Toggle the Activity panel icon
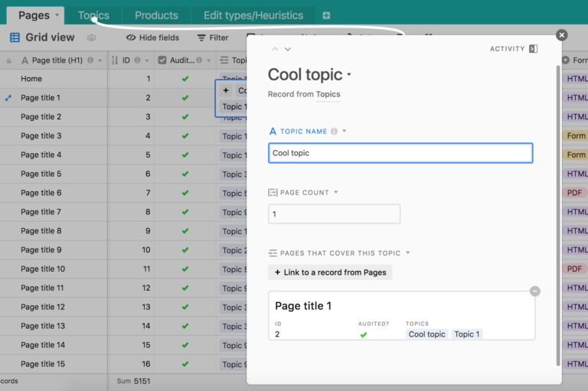Screen dimensions: 588x391 pos(534,49)
